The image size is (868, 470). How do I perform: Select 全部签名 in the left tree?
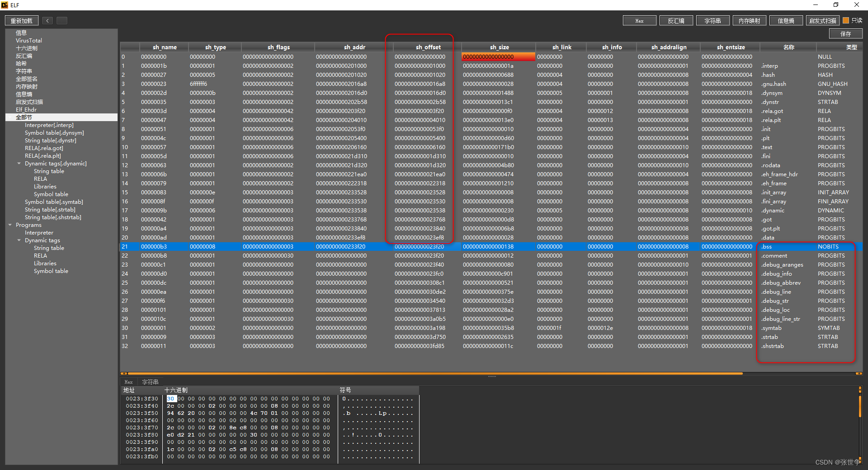[x=27, y=79]
